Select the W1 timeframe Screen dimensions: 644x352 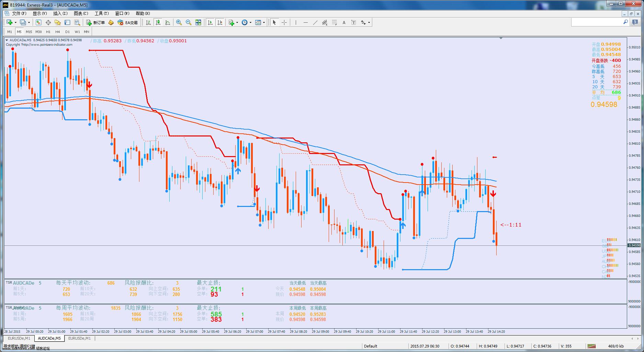tap(77, 32)
